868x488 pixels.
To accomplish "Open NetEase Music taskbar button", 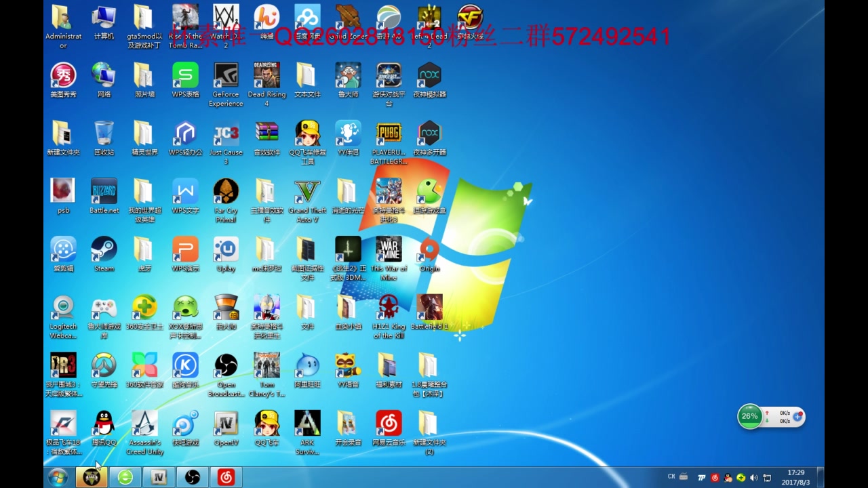I will coord(226,477).
